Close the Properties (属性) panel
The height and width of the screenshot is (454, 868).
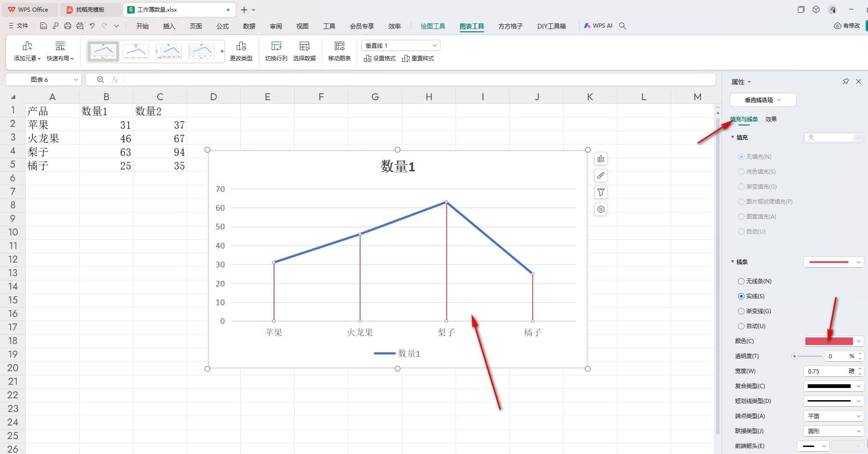coord(859,81)
